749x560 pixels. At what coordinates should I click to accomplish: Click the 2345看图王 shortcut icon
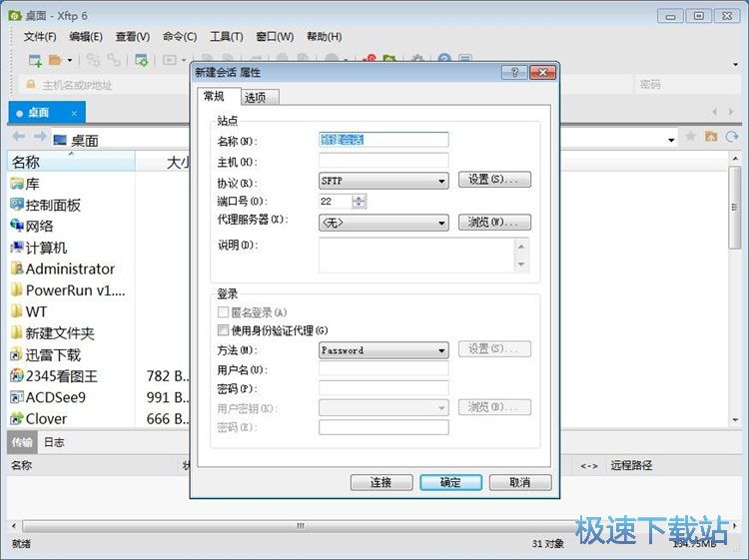17,375
